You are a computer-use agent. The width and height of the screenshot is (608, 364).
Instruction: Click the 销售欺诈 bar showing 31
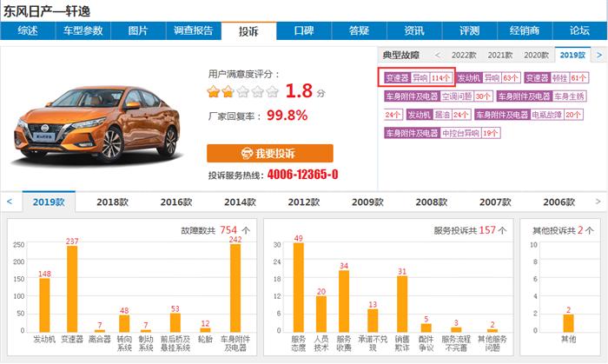[x=402, y=304]
